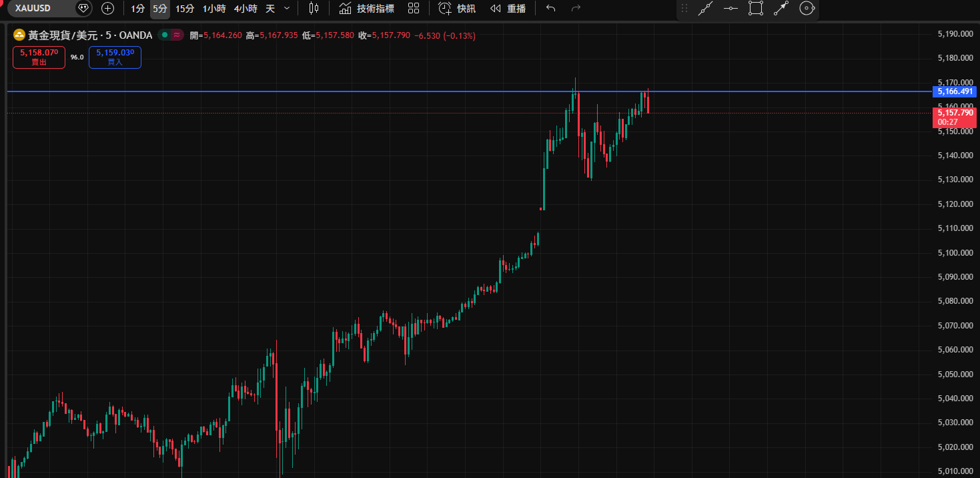Switch to the 天 daily timeframe
980x478 pixels.
[x=270, y=9]
